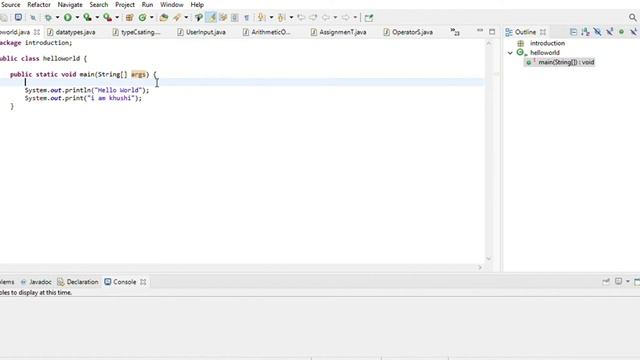The image size is (640, 360).
Task: Open the Coverage dropdown arrow
Action: pos(97,18)
